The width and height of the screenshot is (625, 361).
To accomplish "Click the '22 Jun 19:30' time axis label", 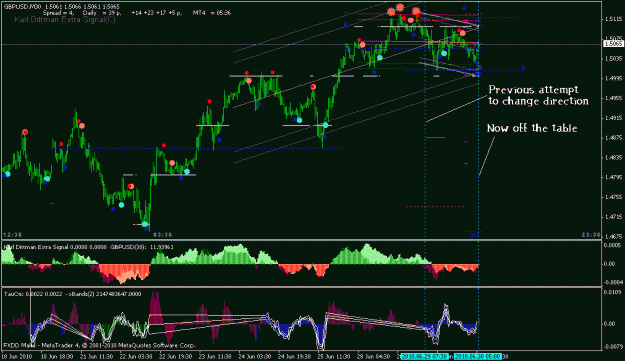I will [175, 356].
